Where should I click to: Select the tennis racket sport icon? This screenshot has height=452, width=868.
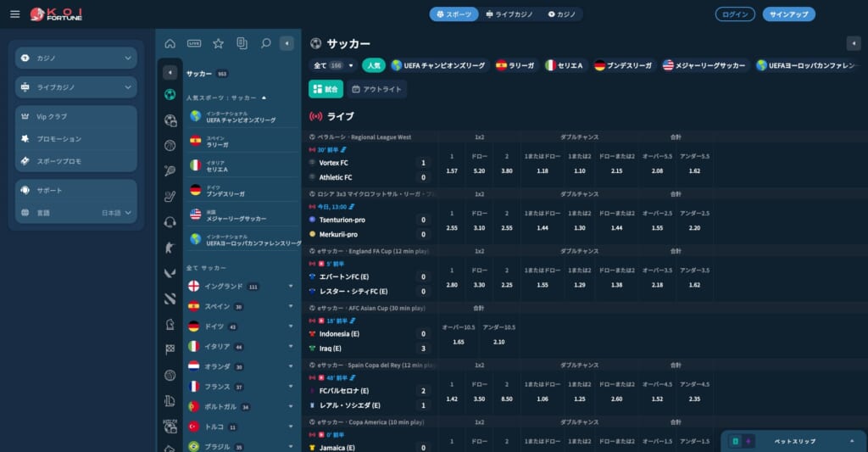pyautogui.click(x=170, y=171)
